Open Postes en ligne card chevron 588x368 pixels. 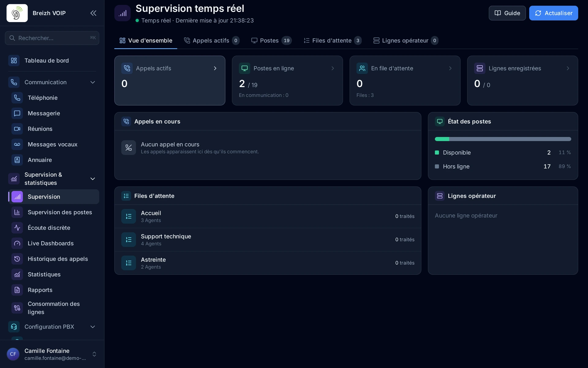pos(333,68)
